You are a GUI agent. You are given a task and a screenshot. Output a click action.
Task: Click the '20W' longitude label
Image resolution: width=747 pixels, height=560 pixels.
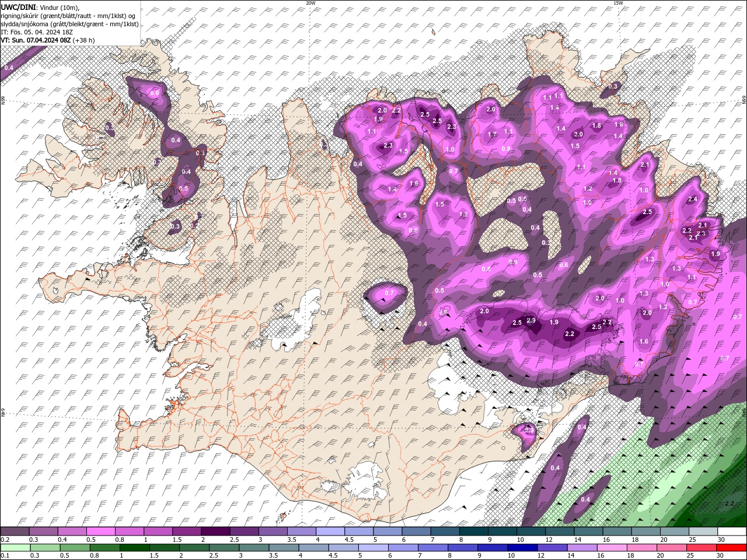point(311,3)
